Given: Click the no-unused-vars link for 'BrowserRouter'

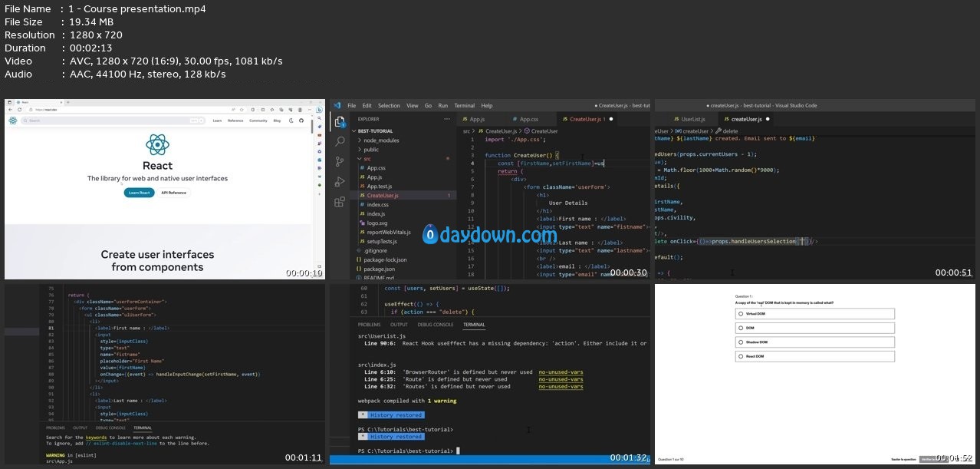Looking at the screenshot, I should coord(561,372).
